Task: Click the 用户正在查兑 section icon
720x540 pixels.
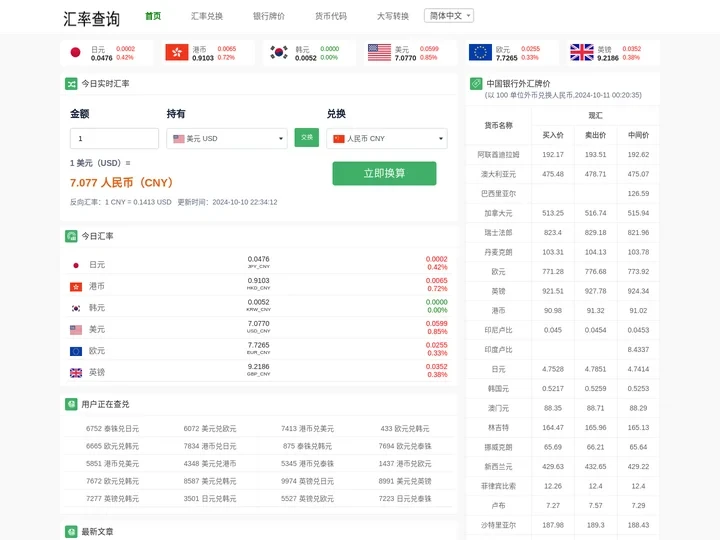Action: coord(71,404)
